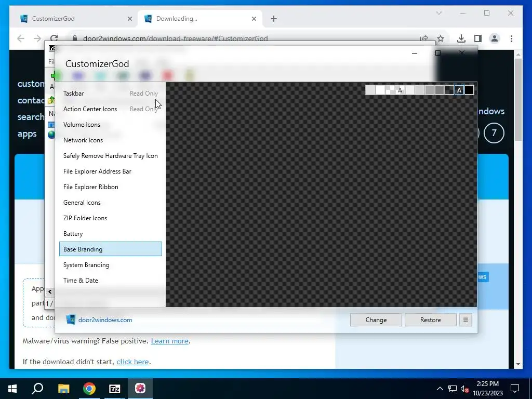Select Base Branding category

(x=111, y=249)
